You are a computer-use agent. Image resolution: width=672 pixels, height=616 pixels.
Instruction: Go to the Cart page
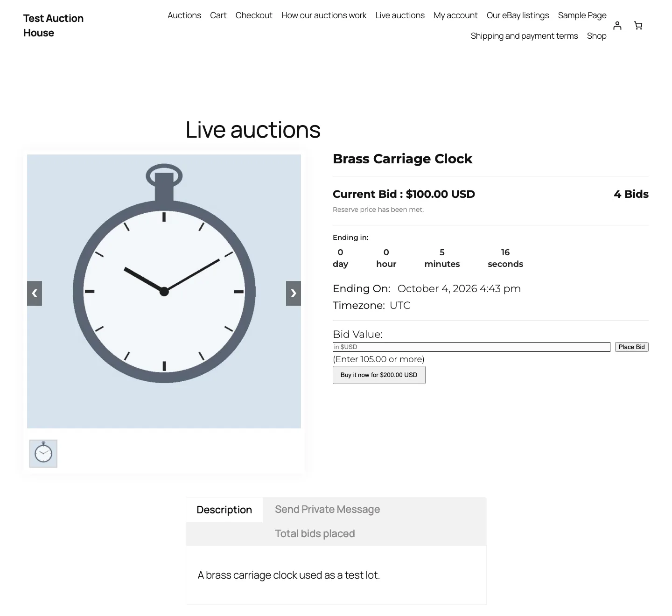pos(218,15)
